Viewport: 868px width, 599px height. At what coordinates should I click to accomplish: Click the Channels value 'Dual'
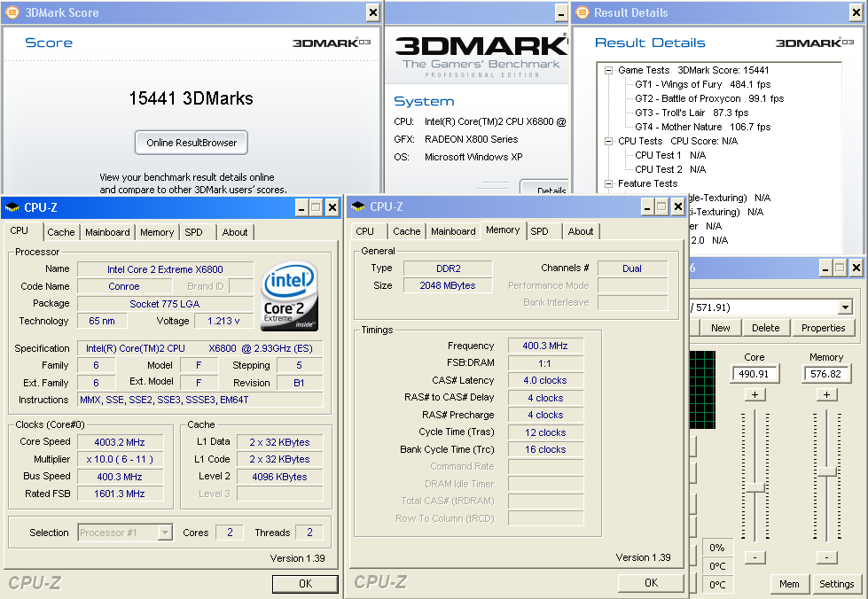(x=632, y=268)
